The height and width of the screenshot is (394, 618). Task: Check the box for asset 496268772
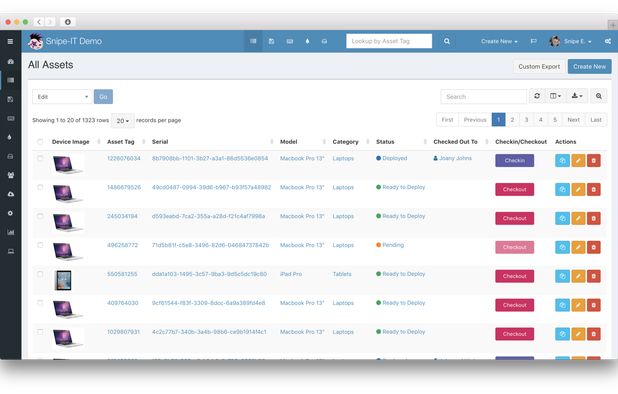tap(40, 245)
